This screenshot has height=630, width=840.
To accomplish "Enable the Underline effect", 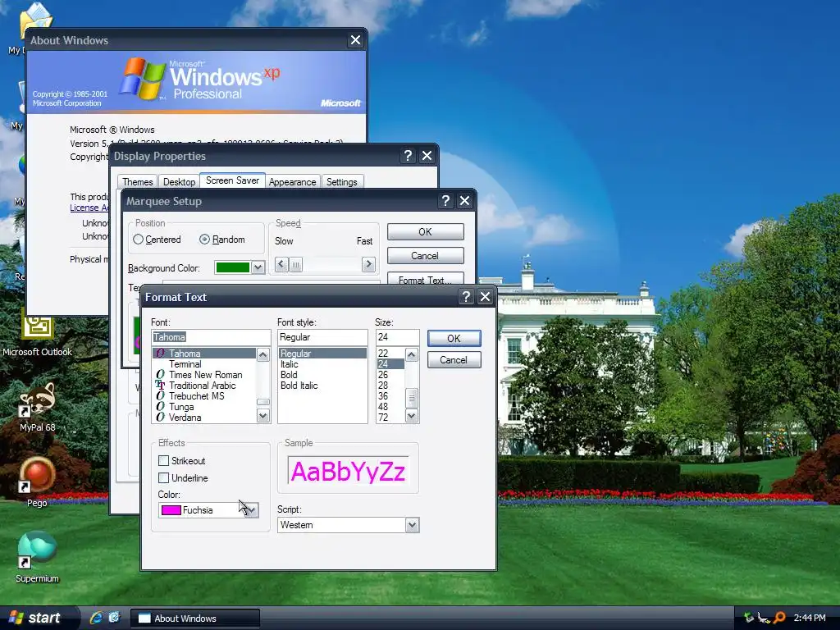I will point(164,478).
